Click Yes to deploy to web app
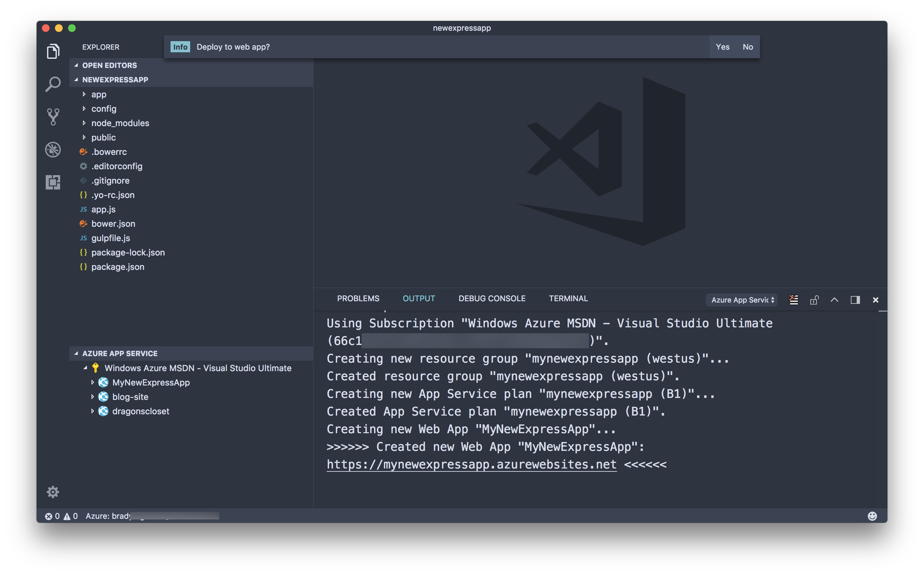The width and height of the screenshot is (924, 575). 722,47
